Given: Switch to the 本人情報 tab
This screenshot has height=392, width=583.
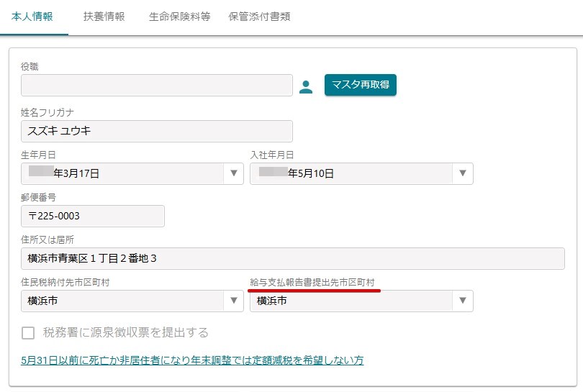Looking at the screenshot, I should [32, 17].
